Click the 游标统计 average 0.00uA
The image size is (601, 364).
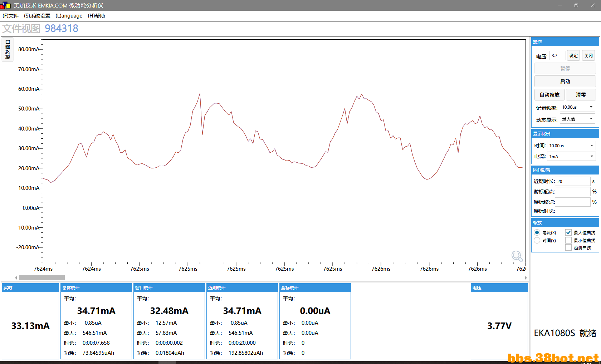click(315, 311)
